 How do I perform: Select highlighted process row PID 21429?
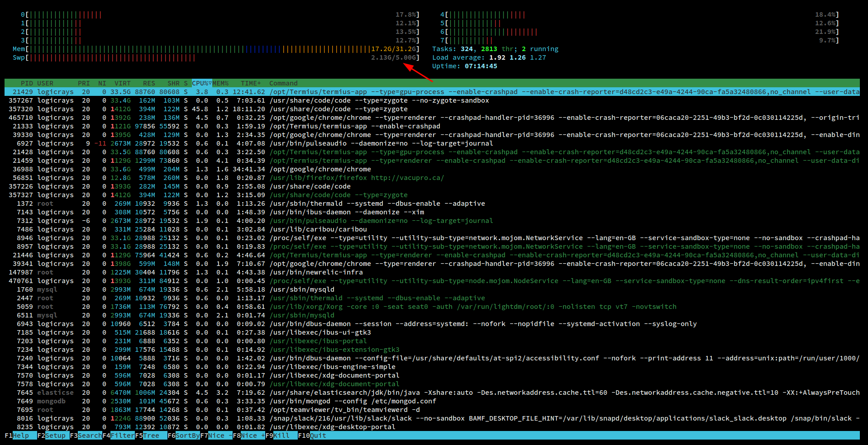[x=432, y=92]
